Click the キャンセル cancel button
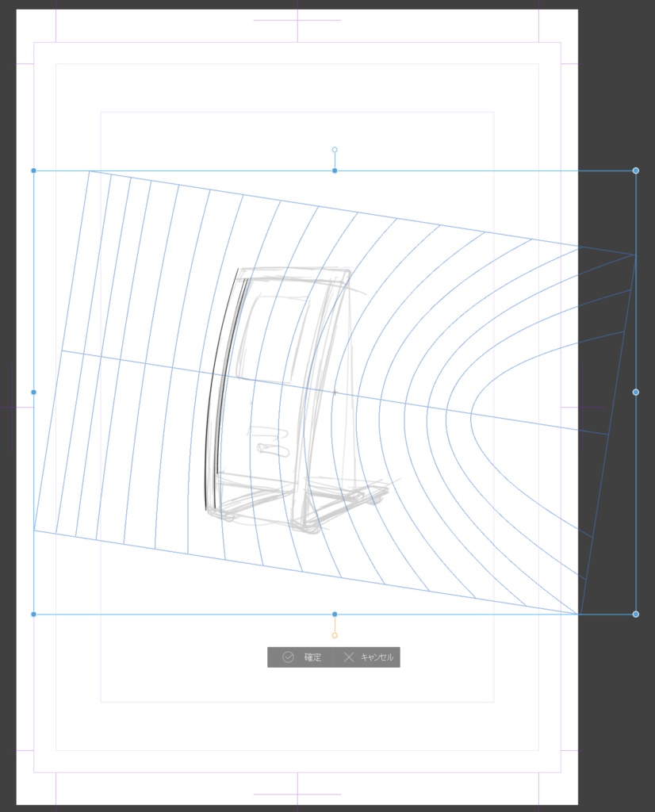The width and height of the screenshot is (655, 812). tap(367, 657)
